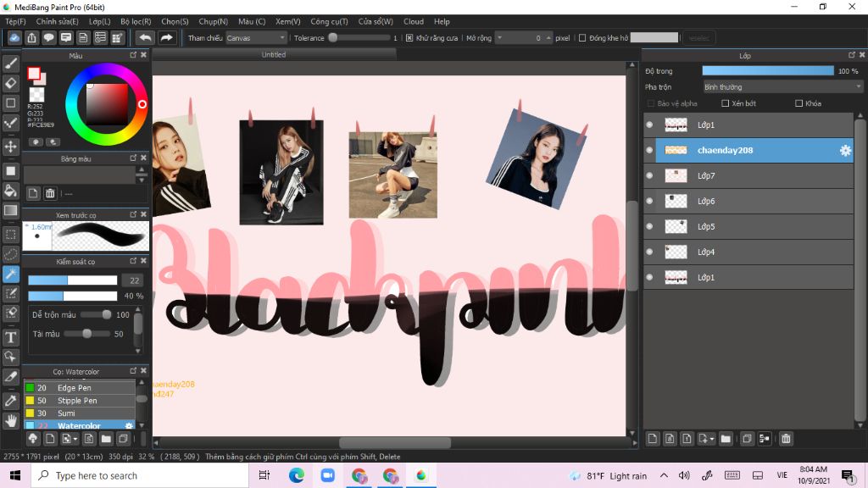Click the Redo arrow in toolbar
The width and height of the screenshot is (868, 488).
pyautogui.click(x=166, y=37)
